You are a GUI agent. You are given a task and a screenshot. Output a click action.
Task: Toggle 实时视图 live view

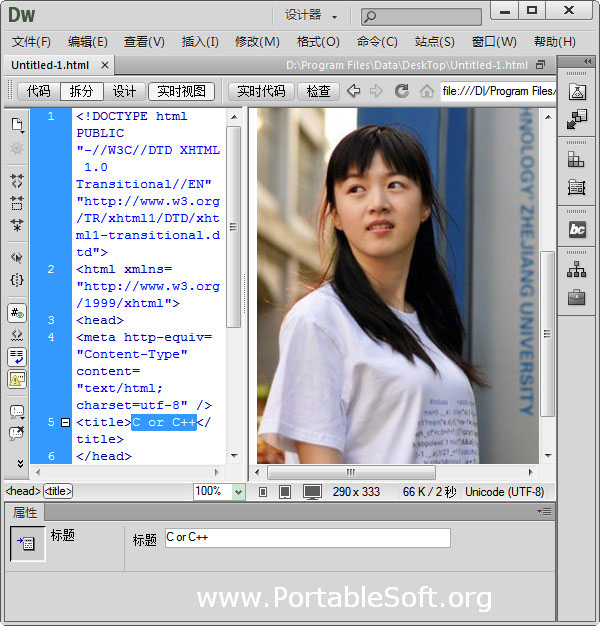tap(182, 91)
